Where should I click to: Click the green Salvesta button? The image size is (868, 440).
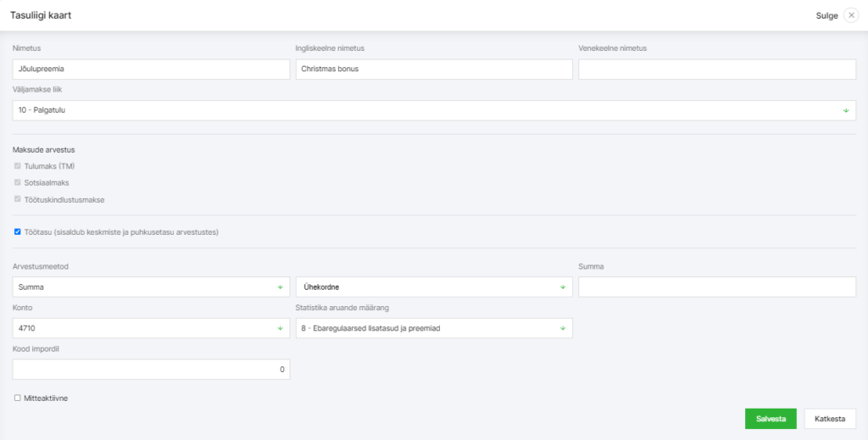point(771,419)
